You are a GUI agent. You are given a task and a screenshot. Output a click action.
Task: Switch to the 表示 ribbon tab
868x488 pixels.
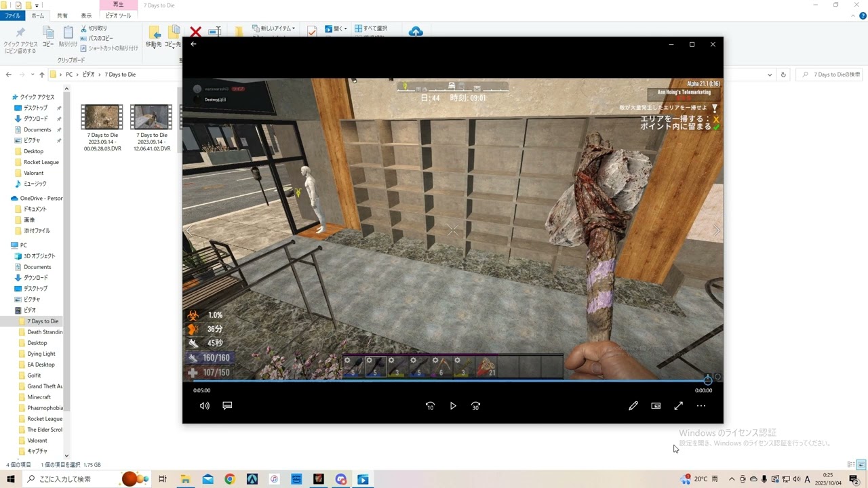pos(86,16)
